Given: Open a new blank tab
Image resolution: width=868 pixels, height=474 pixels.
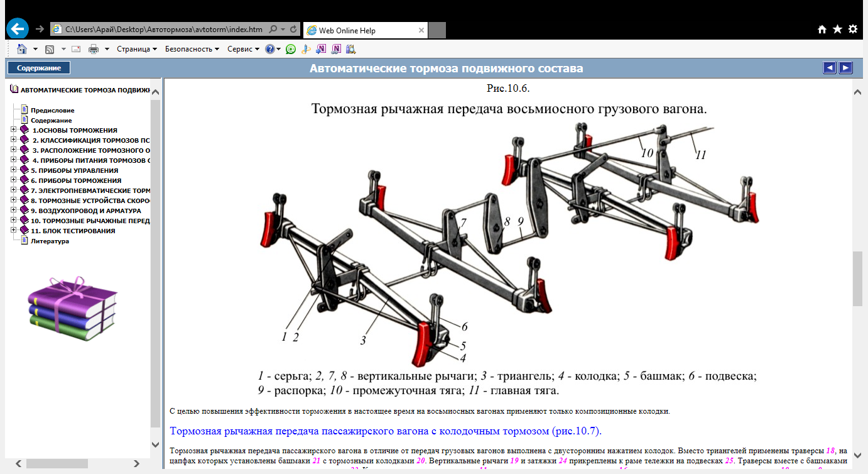Looking at the screenshot, I should tap(437, 30).
